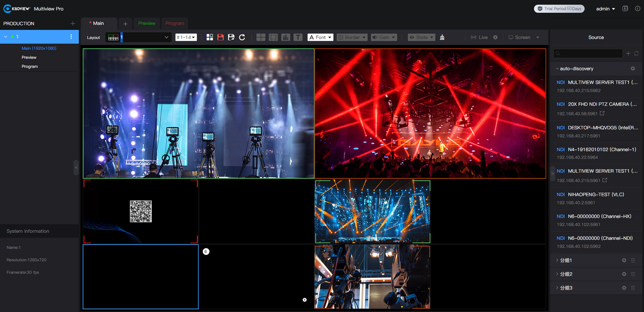This screenshot has width=644, height=312.
Task: Click the source search input field
Action: pyautogui.click(x=587, y=53)
